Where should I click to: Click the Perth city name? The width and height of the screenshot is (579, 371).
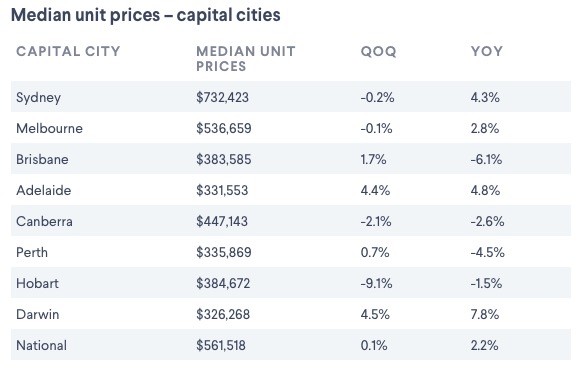pos(32,253)
